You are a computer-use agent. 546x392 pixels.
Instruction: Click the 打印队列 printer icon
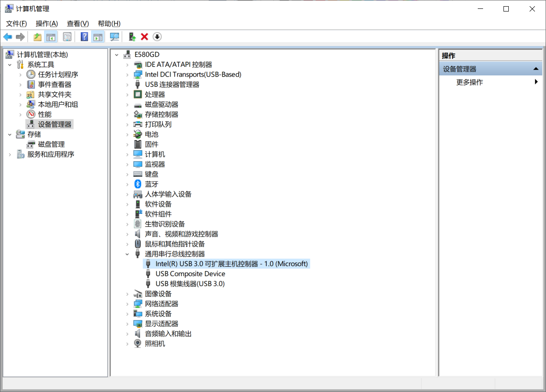pyautogui.click(x=138, y=124)
